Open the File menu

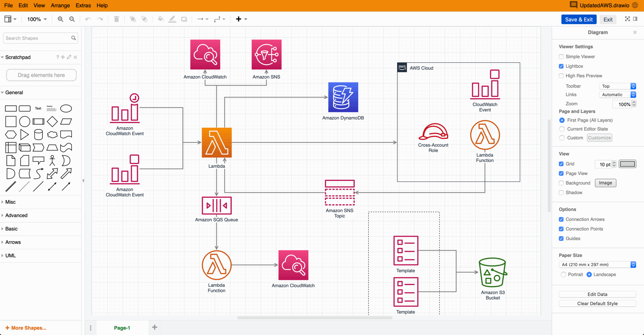click(9, 5)
